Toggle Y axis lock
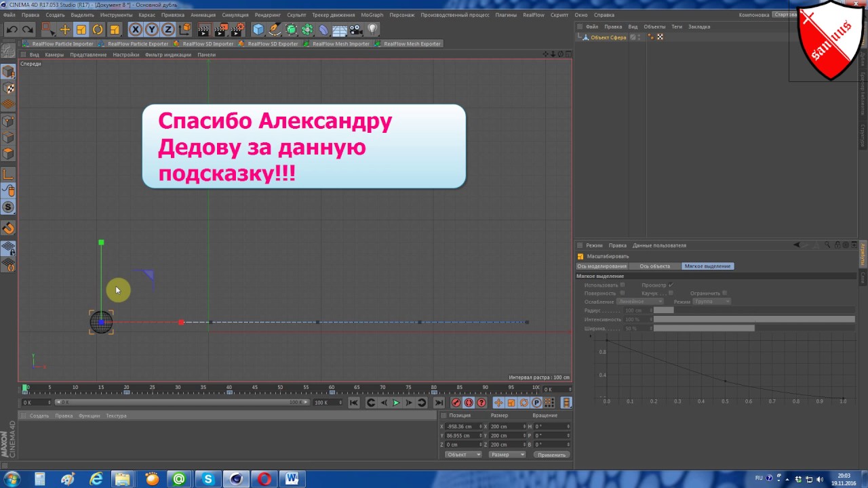 [151, 29]
